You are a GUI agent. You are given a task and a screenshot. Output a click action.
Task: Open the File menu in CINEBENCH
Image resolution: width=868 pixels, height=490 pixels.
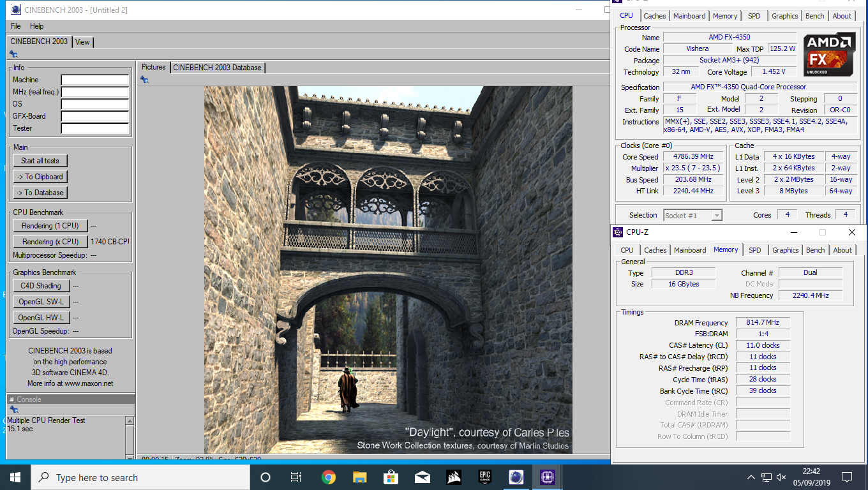[x=15, y=26]
